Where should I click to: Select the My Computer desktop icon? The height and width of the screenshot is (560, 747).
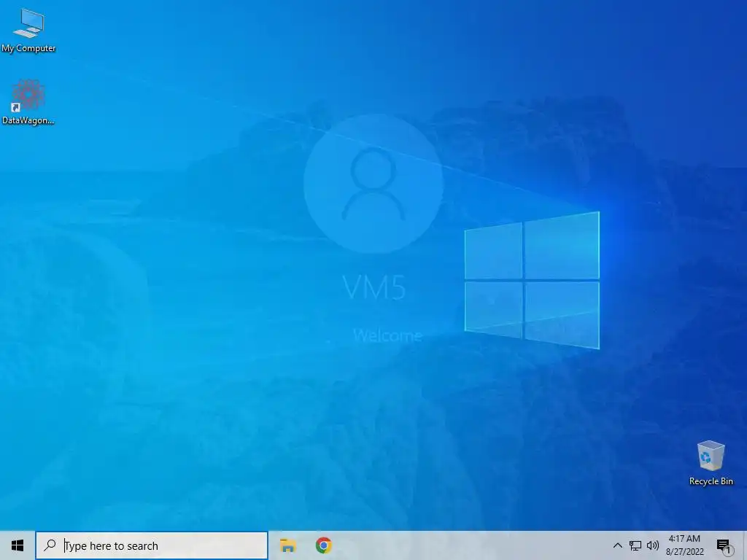click(x=28, y=30)
